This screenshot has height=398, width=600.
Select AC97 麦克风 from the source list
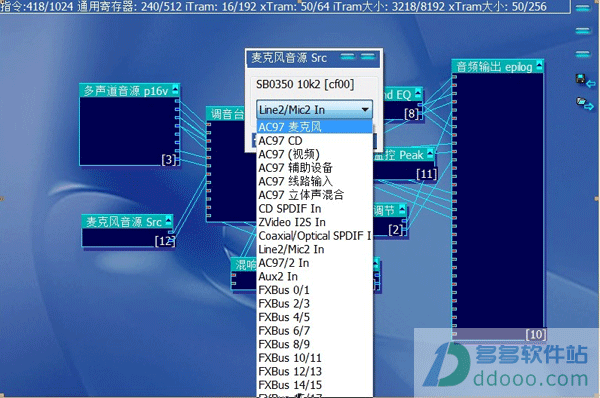coord(314,127)
